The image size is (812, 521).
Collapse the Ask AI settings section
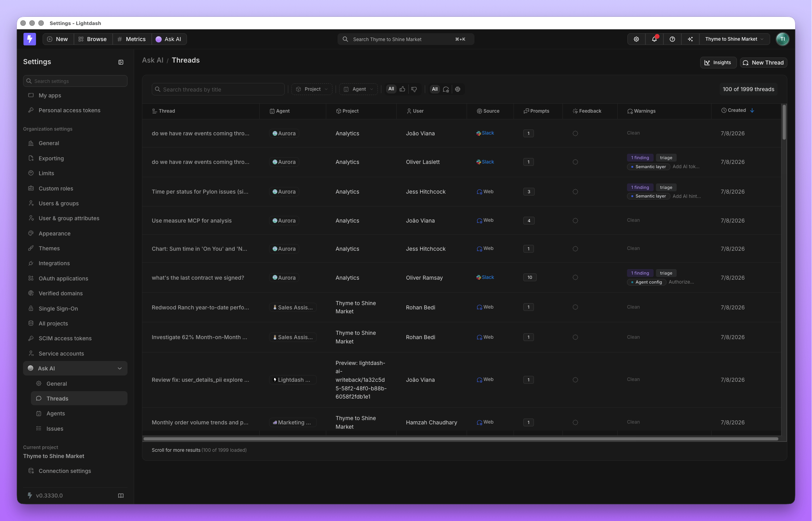click(120, 368)
